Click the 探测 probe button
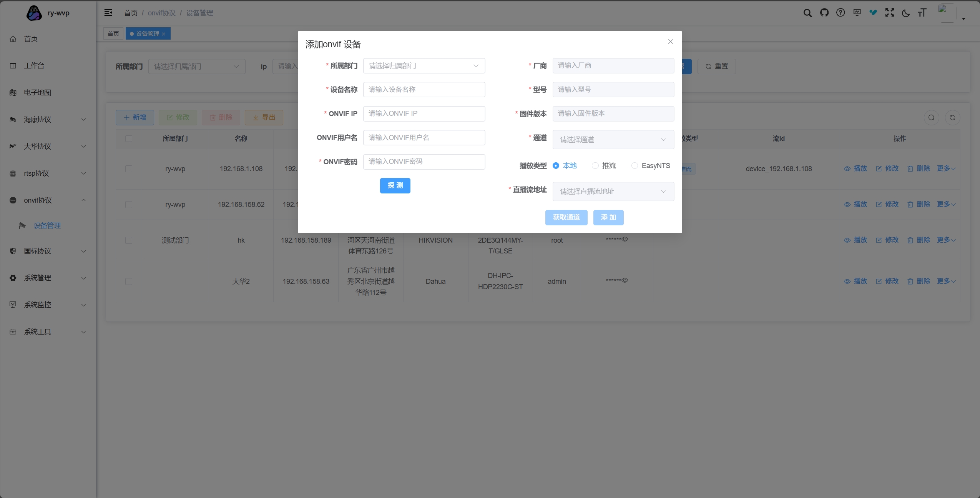 click(395, 186)
